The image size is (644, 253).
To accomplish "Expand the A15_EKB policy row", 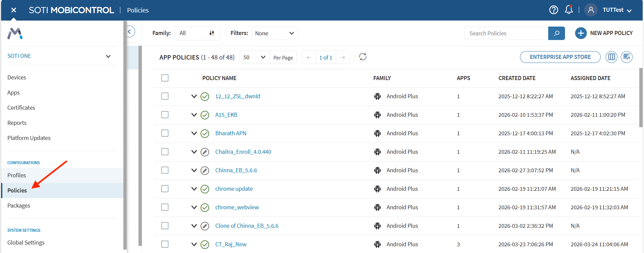I will (x=194, y=115).
